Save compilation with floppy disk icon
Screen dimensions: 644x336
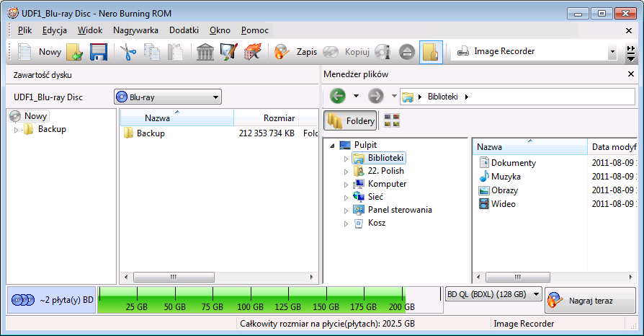point(98,52)
